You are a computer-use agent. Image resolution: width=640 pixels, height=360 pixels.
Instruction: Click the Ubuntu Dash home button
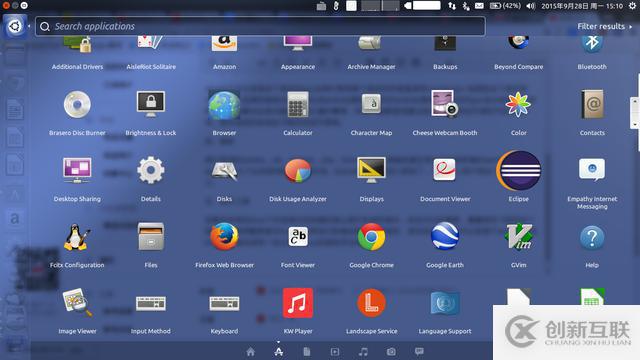15,27
